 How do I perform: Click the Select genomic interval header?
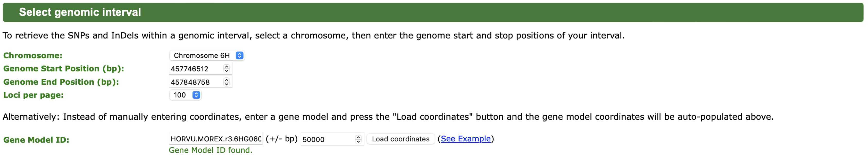pos(80,12)
